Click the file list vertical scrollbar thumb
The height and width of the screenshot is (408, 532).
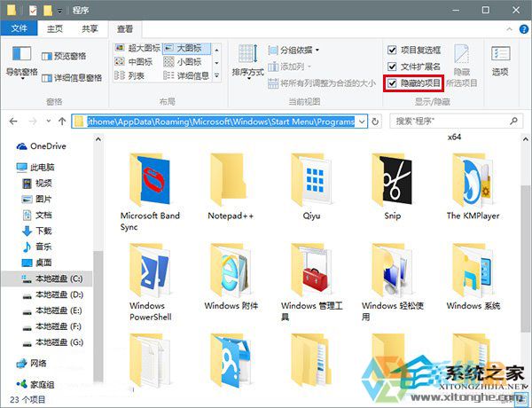click(x=525, y=258)
